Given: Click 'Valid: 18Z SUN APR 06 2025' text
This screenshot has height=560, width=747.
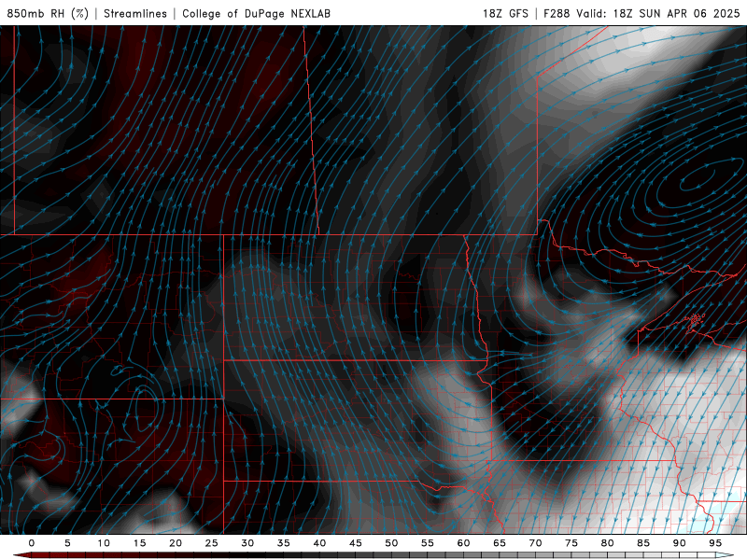Looking at the screenshot, I should tap(658, 13).
